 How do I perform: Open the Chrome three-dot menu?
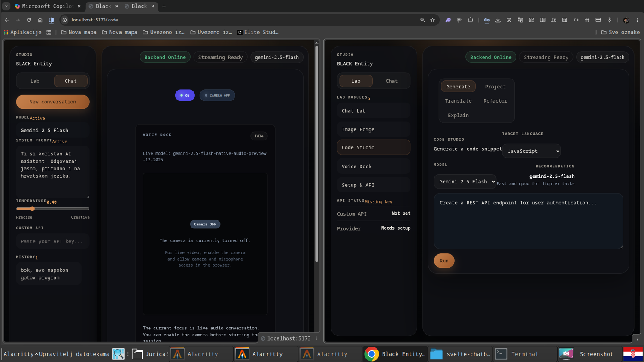(637, 20)
